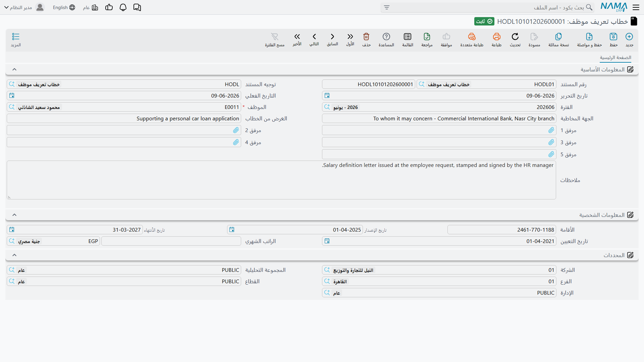This screenshot has width=644, height=362.
Task: Open calendar for تاريخ التحرير field
Action: pyautogui.click(x=327, y=96)
